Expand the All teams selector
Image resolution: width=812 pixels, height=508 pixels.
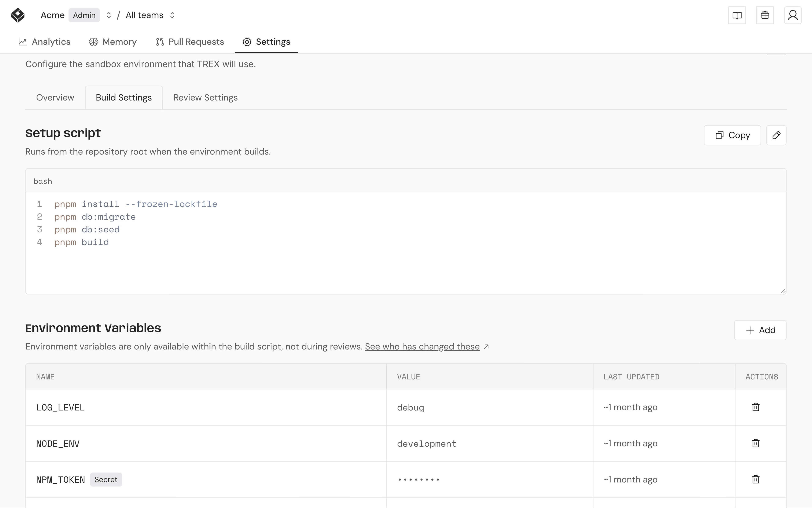[x=172, y=15]
